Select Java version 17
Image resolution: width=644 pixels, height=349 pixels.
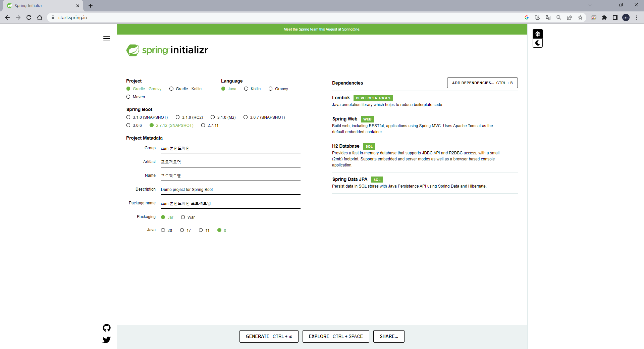click(185, 230)
